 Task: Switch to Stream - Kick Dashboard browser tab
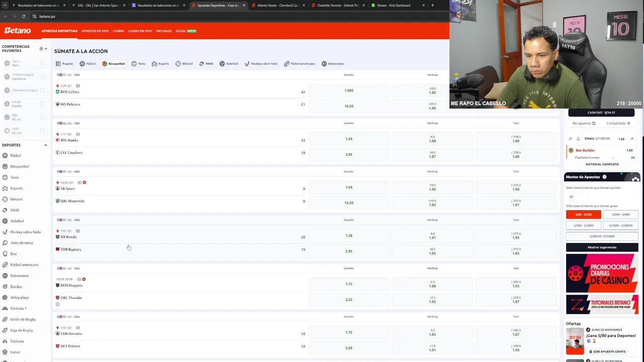pos(398,6)
